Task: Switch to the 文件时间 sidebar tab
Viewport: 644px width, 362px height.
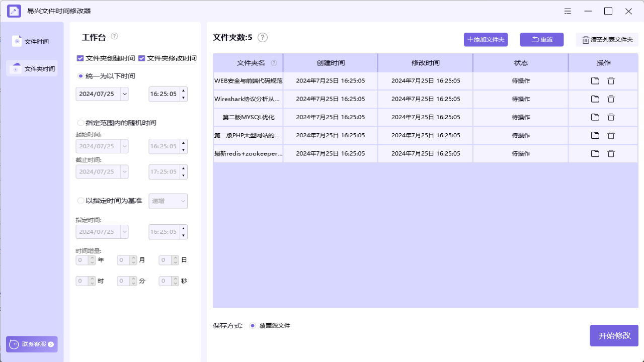Action: [x=31, y=41]
